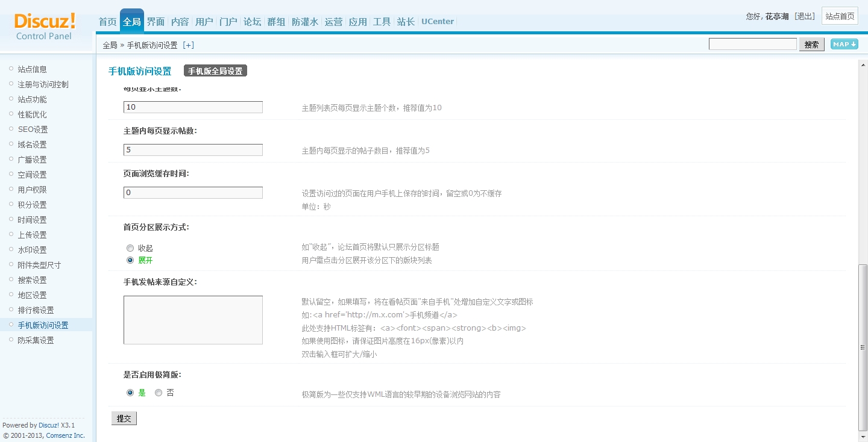Click the 手机版访问设置 page heading

(140, 71)
